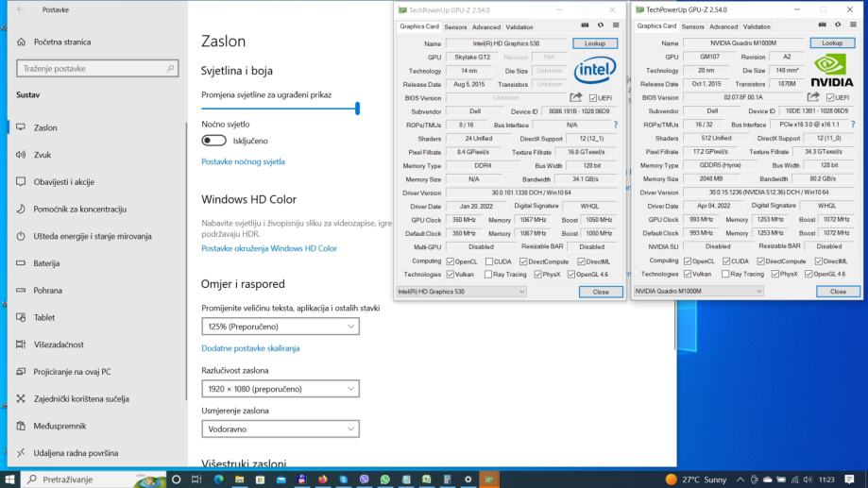This screenshot has width=868, height=488.
Task: Open Windows Start menu
Action: pyautogui.click(x=10, y=480)
